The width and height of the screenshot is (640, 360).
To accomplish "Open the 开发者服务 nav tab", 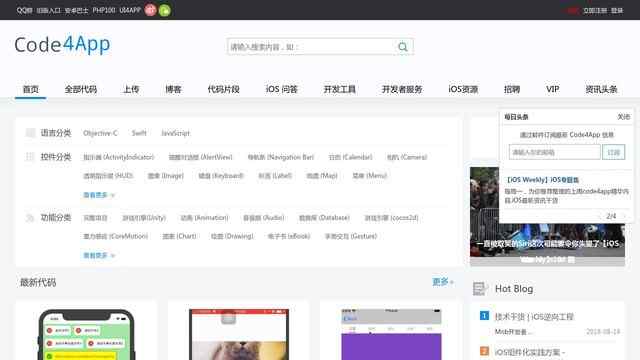I will click(x=402, y=89).
